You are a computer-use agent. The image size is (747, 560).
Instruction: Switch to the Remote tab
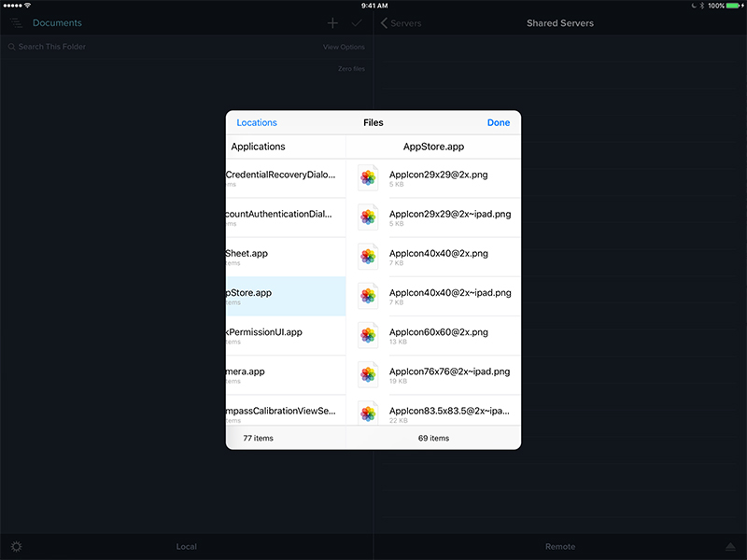pyautogui.click(x=560, y=546)
